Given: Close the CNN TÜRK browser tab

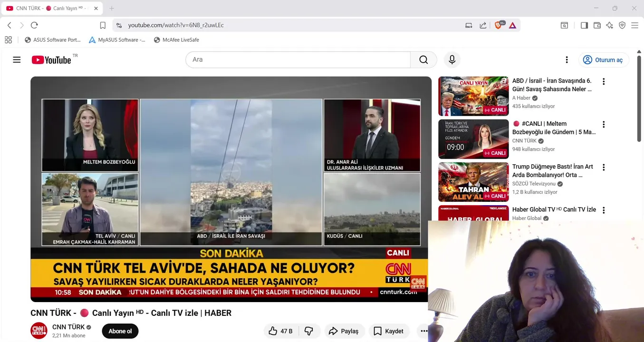Looking at the screenshot, I should tap(96, 9).
